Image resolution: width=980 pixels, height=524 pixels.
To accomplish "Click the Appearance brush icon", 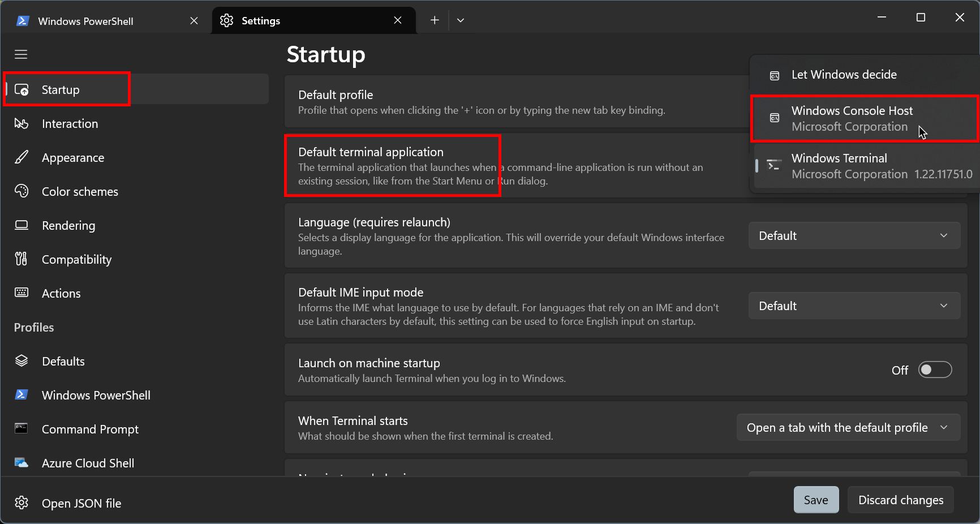I will tap(22, 157).
